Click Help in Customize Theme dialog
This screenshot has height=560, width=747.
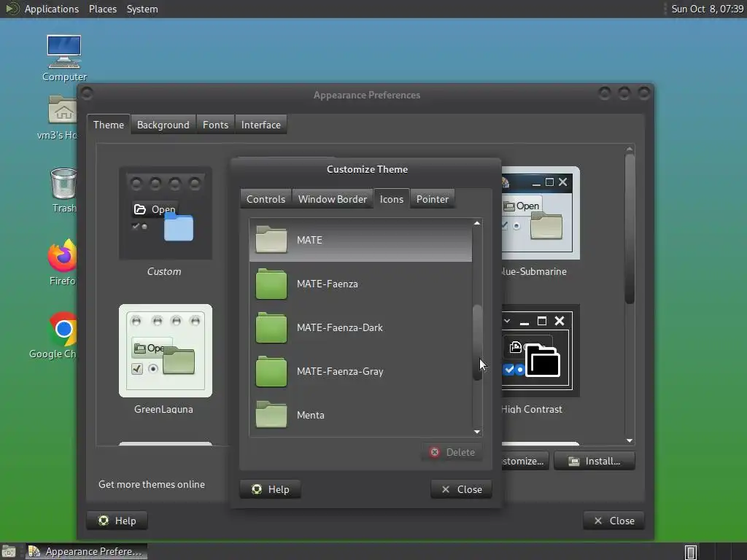pos(270,489)
